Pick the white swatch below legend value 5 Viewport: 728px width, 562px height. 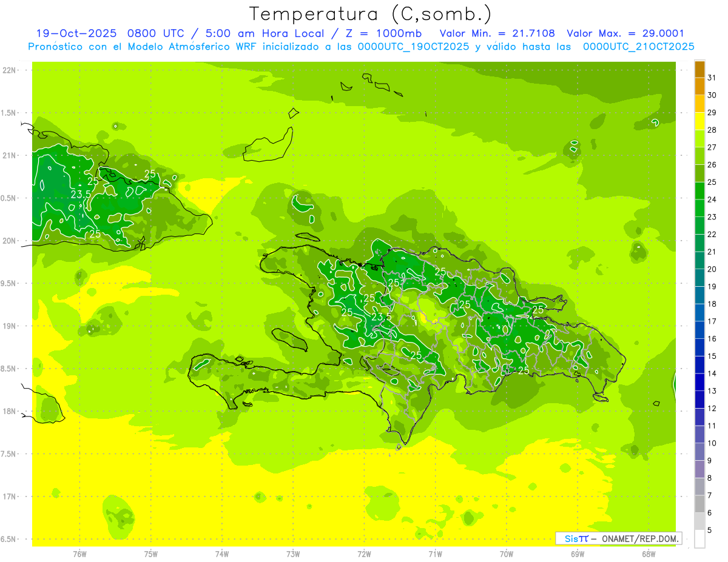[x=699, y=538]
